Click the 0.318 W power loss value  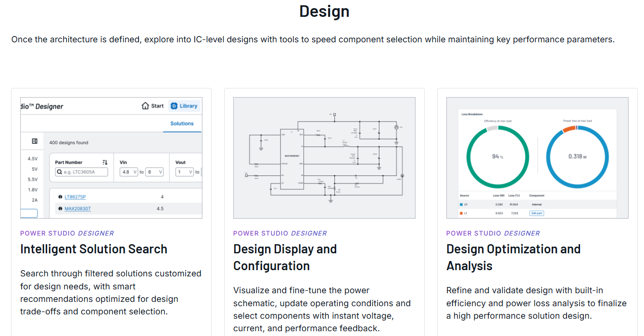(x=577, y=157)
